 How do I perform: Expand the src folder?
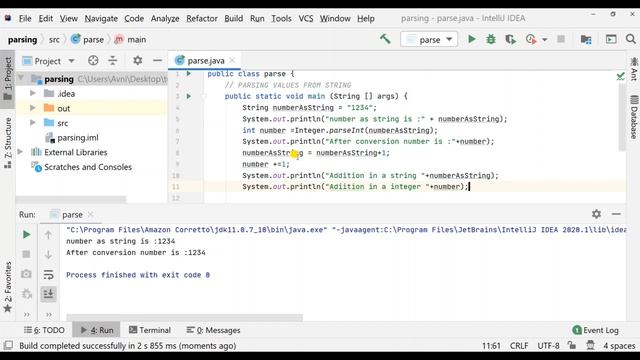(33, 122)
